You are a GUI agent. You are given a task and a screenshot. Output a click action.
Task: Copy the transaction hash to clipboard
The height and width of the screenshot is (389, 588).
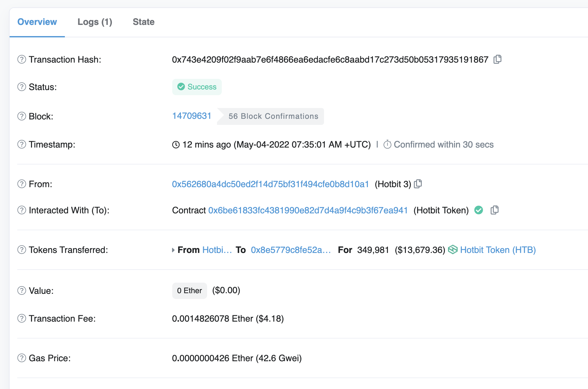pyautogui.click(x=497, y=59)
